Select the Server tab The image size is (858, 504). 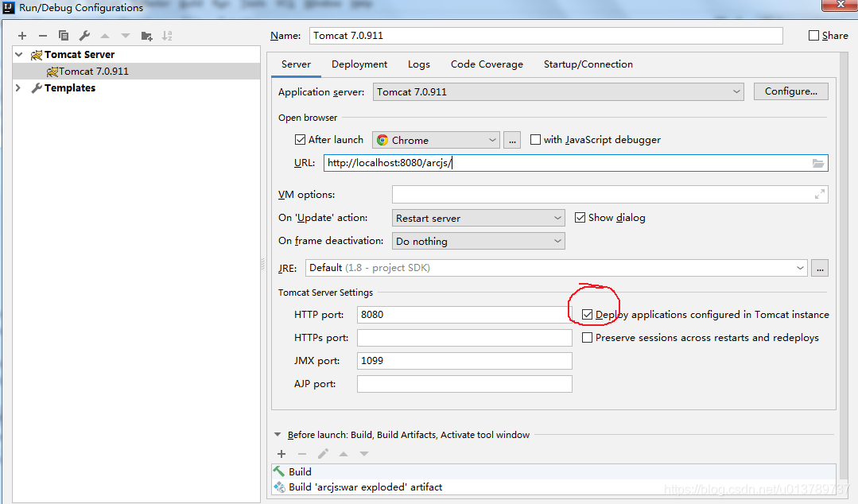click(x=296, y=64)
